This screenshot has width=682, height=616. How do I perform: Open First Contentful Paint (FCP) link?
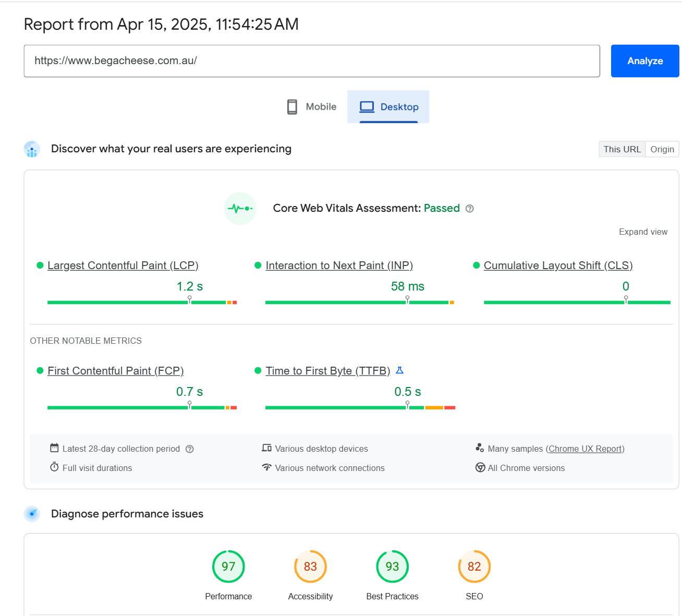(116, 371)
